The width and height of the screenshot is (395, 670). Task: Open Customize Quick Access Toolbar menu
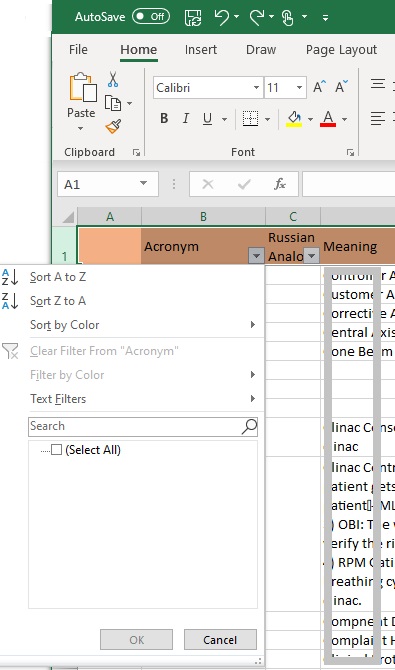pos(325,18)
